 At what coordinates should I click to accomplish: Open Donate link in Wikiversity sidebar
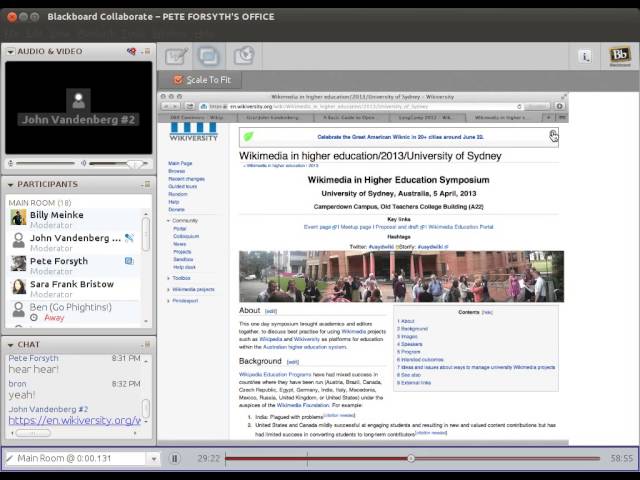[x=176, y=210]
